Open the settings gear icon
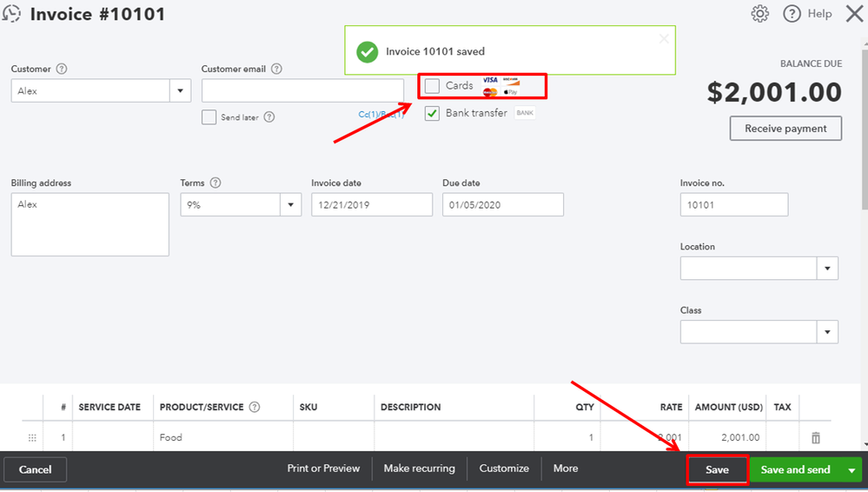The width and height of the screenshot is (868, 492). pyautogui.click(x=759, y=13)
